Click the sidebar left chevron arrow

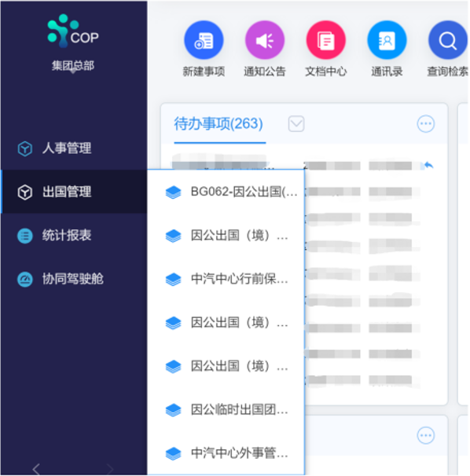(x=36, y=469)
